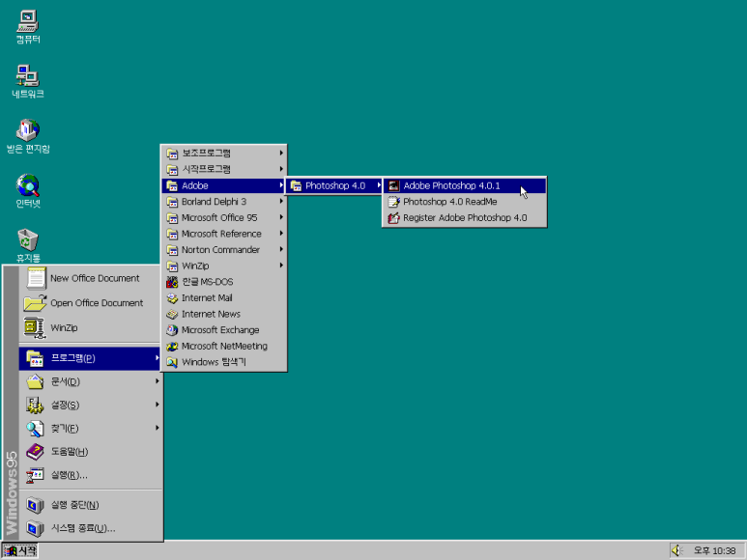Image resolution: width=747 pixels, height=560 pixels.
Task: Expand the Borland Delphi 3 submenu arrow
Action: click(x=281, y=201)
